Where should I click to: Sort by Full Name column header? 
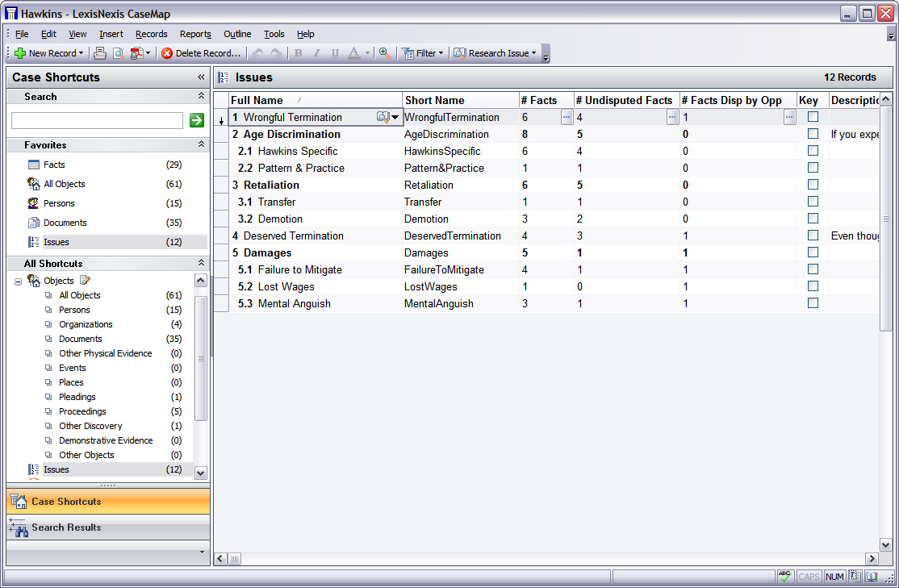coord(316,100)
